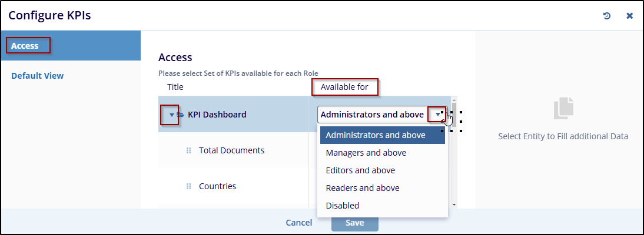The image size is (644, 235).
Task: Click the Available for dropdown arrow
Action: (x=437, y=115)
